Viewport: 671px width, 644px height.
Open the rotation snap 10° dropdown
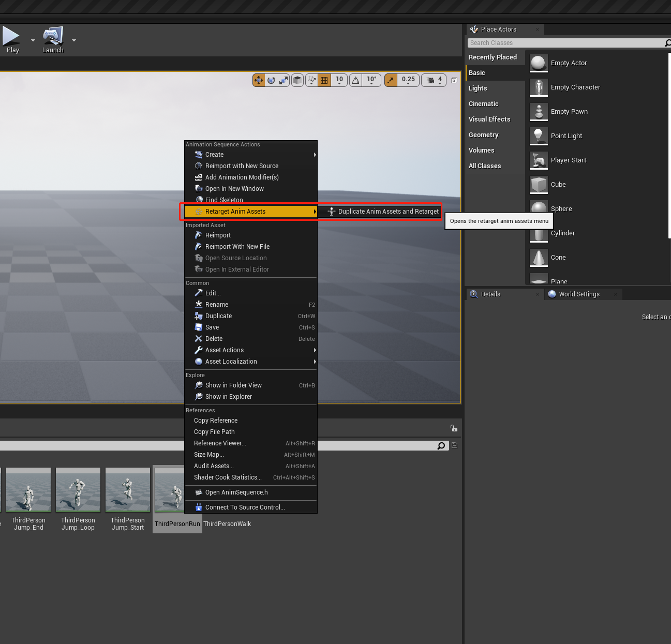[371, 80]
